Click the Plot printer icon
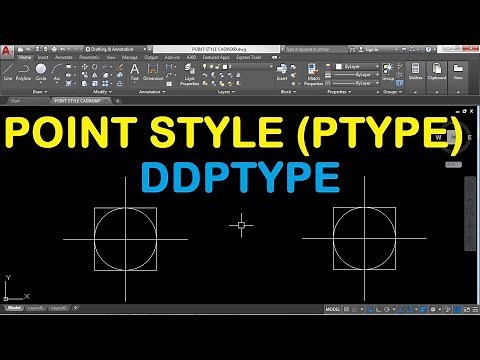The width and height of the screenshot is (480, 360). click(54, 49)
